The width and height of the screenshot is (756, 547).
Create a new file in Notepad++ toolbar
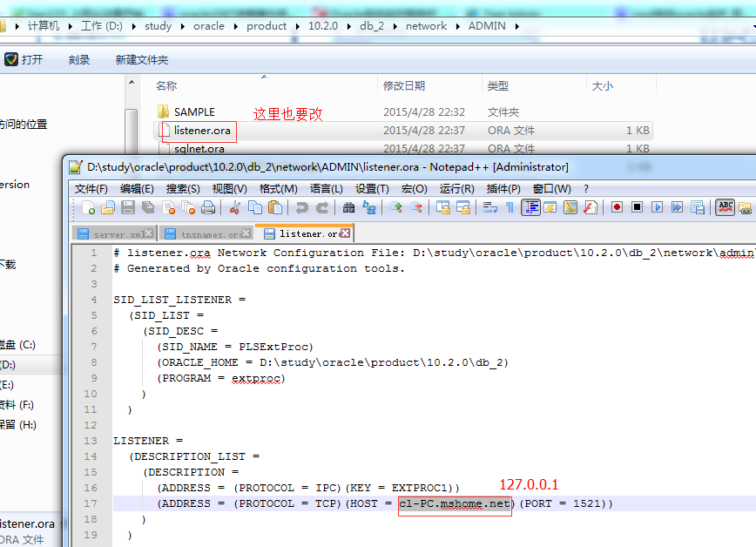(x=88, y=207)
